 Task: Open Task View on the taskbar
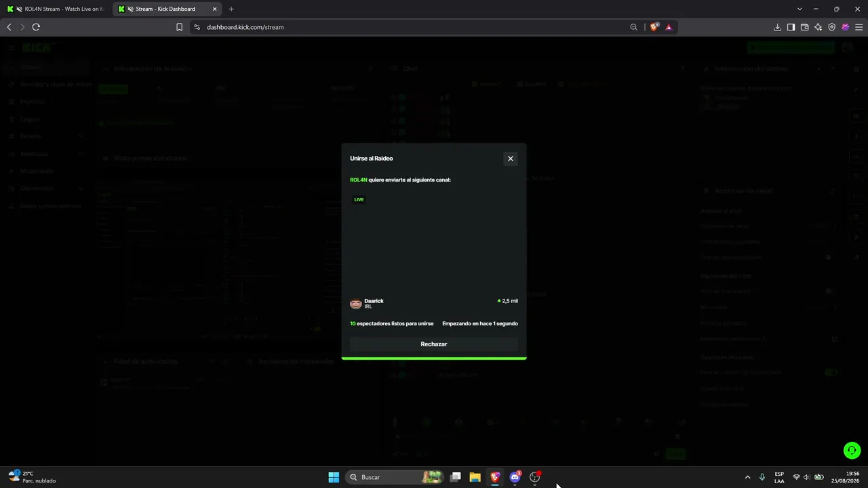click(x=456, y=477)
